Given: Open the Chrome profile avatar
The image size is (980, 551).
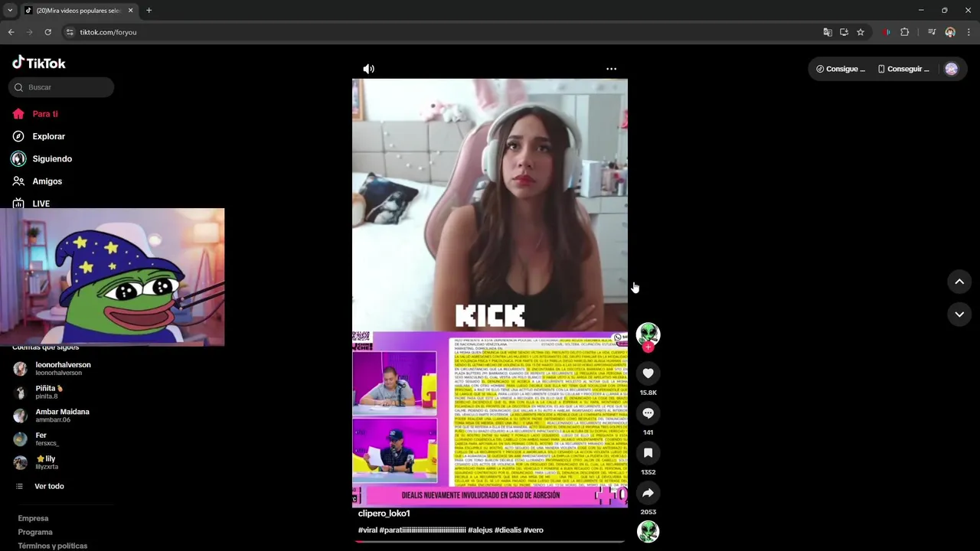Looking at the screenshot, I should coord(950,32).
